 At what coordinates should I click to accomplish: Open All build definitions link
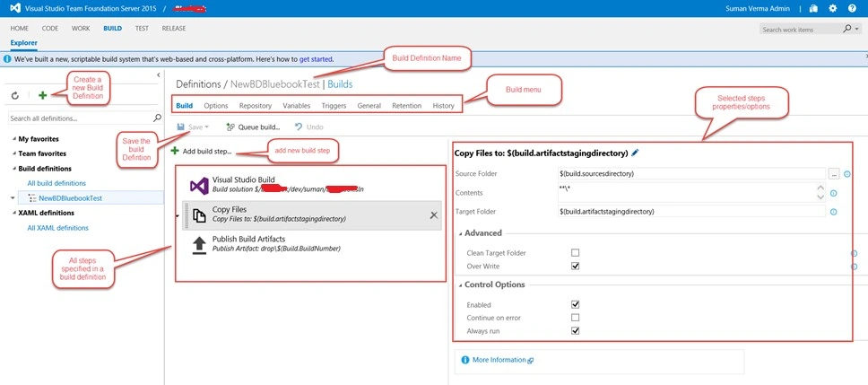click(x=56, y=183)
